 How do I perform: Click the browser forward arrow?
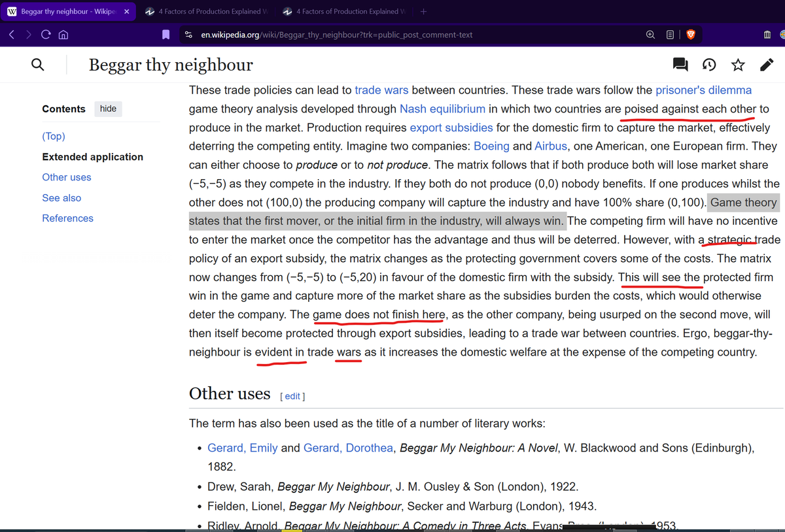point(28,35)
